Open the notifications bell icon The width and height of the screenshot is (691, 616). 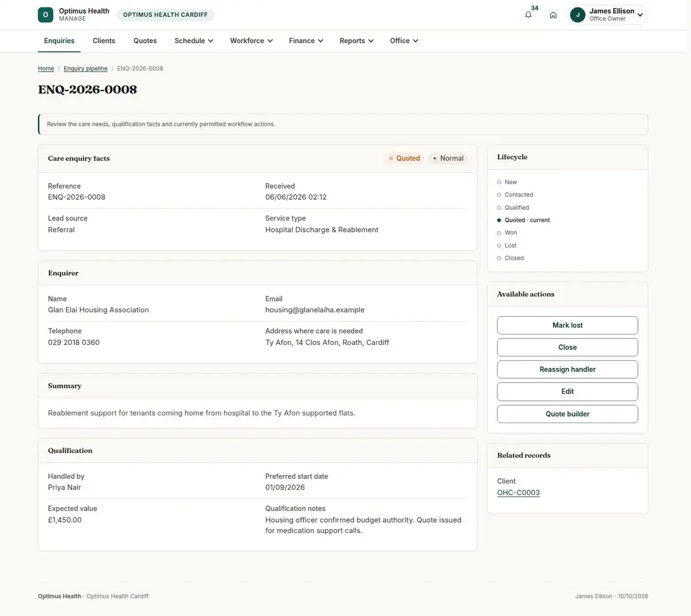(x=528, y=15)
